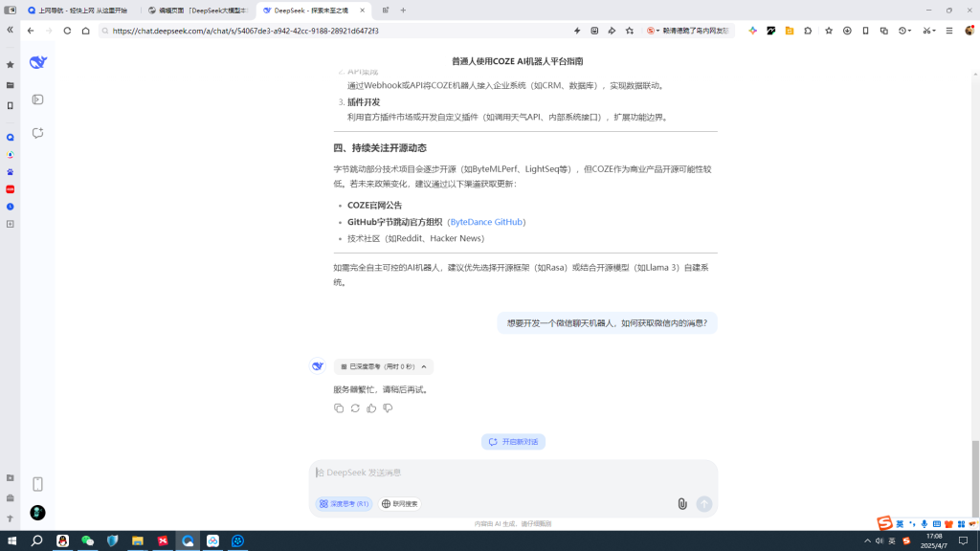Screen dimensions: 980x551
Task: Collapse the 已深度思考 thinking section
Action: (383, 366)
